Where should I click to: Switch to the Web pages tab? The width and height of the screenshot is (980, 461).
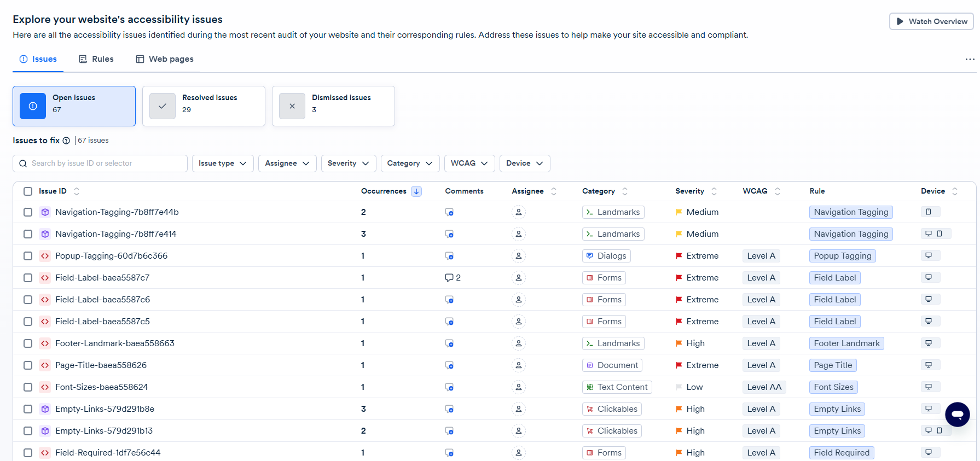[x=165, y=59]
